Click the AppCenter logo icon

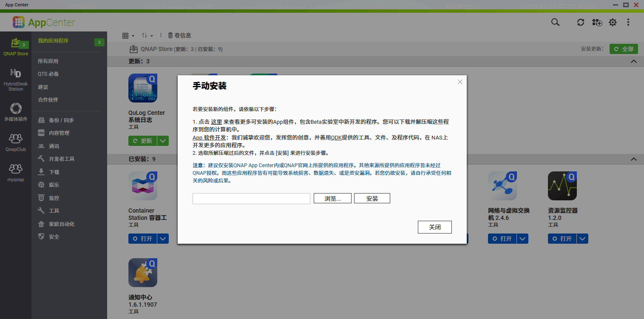19,22
